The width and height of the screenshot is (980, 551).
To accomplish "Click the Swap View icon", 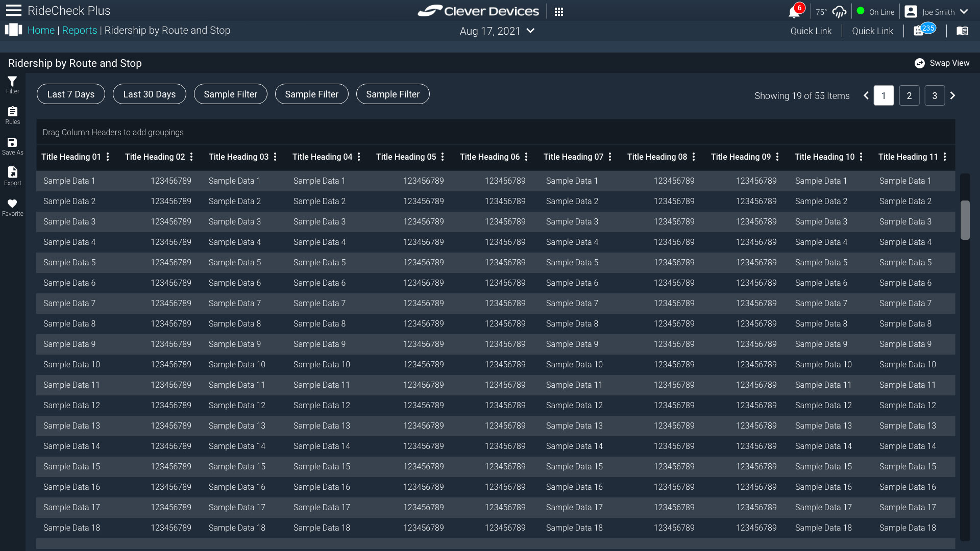I will [x=920, y=63].
